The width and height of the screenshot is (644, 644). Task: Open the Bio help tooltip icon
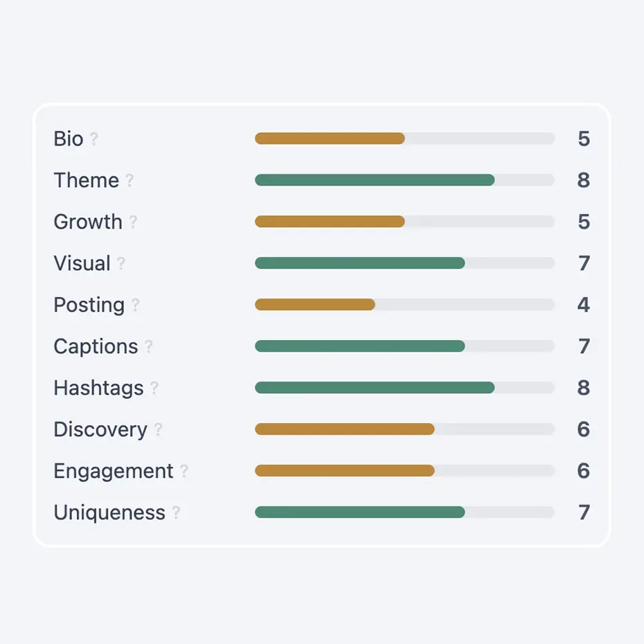93,140
